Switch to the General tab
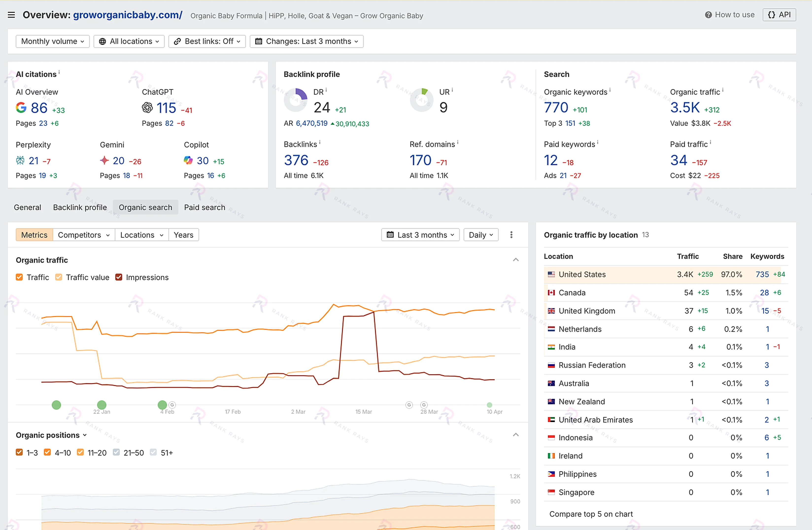 [x=27, y=207]
